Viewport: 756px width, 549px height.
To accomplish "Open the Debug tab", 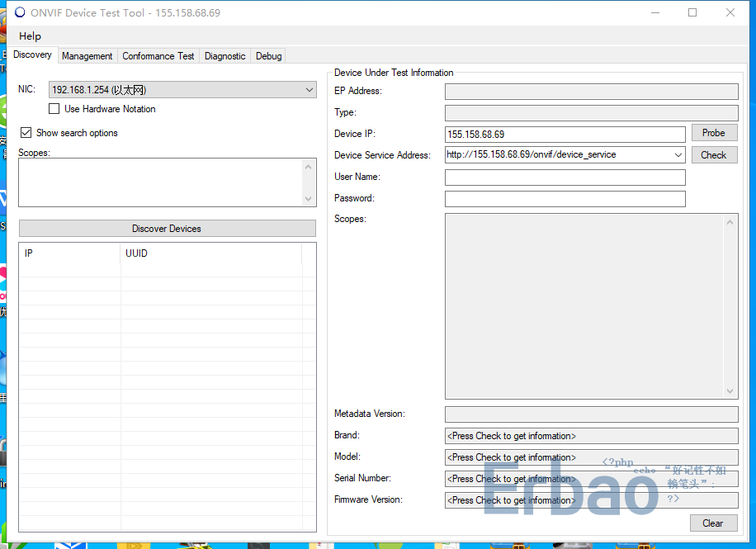I will coord(268,56).
